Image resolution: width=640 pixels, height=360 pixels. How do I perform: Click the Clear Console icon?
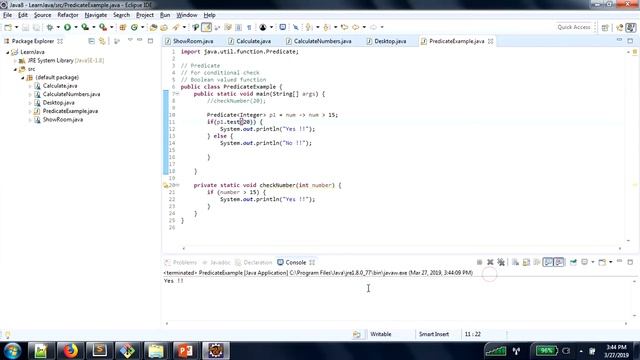click(516, 262)
